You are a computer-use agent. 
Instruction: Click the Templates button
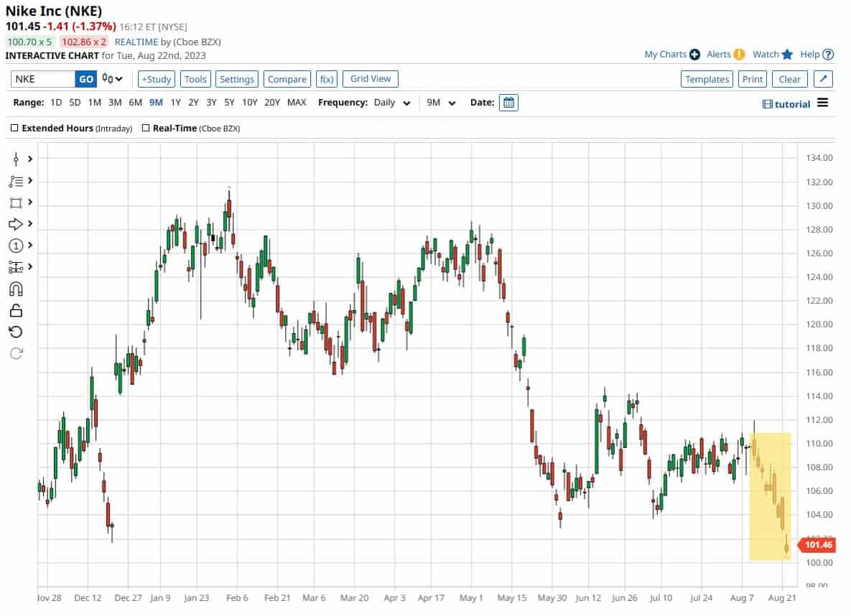(707, 79)
